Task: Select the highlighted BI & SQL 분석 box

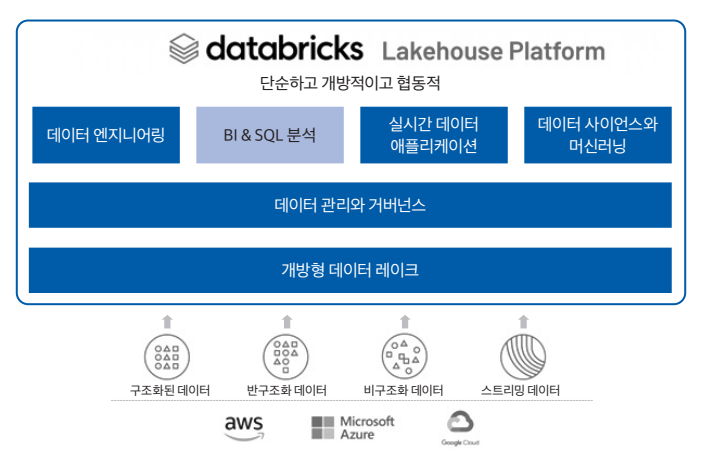Action: [x=270, y=134]
